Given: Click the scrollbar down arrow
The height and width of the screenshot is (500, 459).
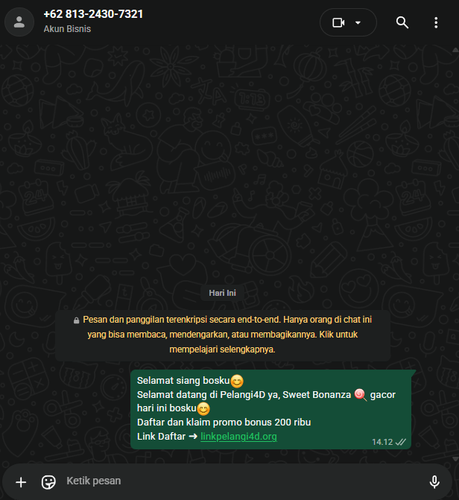Looking at the screenshot, I should (455, 459).
